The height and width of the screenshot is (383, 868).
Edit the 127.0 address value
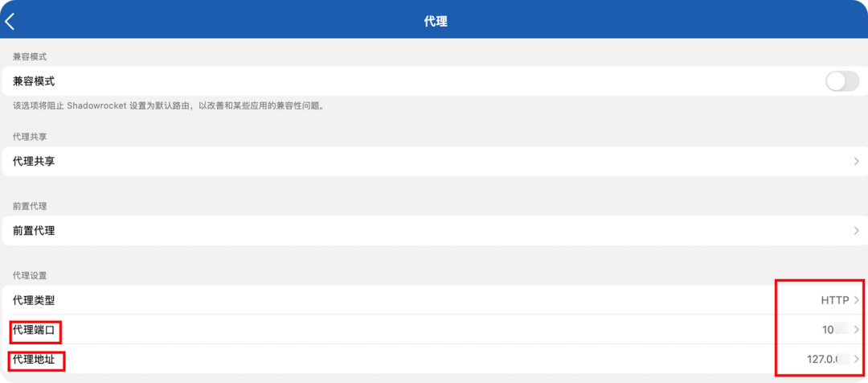pos(828,359)
